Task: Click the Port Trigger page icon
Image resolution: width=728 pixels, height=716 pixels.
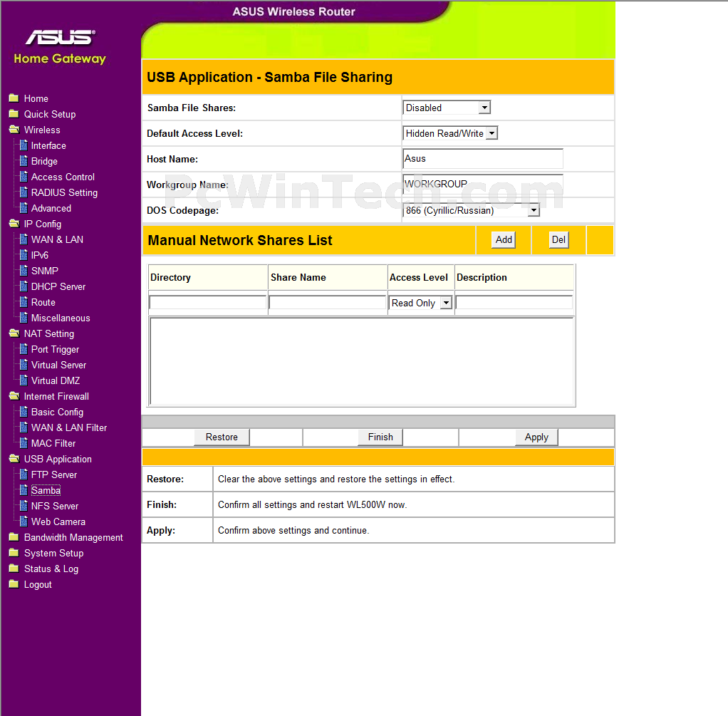Action: [x=24, y=349]
